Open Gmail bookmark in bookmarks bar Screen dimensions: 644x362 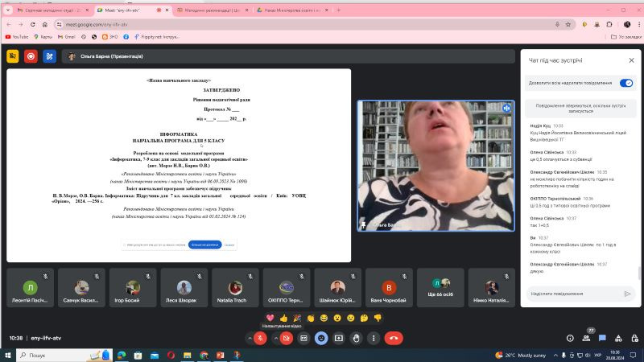67,37
